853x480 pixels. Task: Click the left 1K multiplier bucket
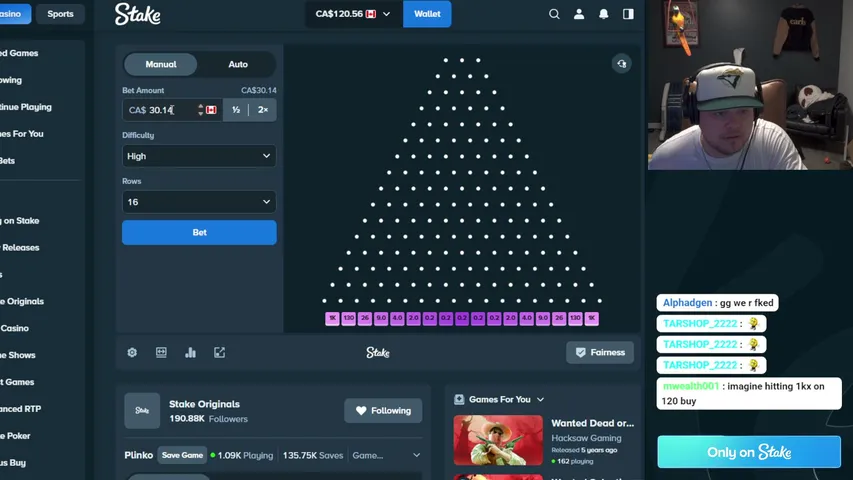(332, 318)
